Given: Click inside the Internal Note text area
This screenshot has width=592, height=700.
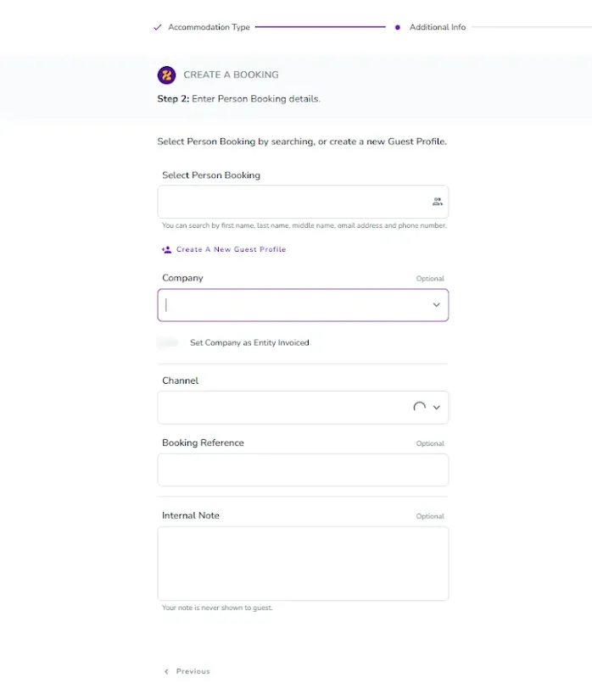Looking at the screenshot, I should pos(303,562).
